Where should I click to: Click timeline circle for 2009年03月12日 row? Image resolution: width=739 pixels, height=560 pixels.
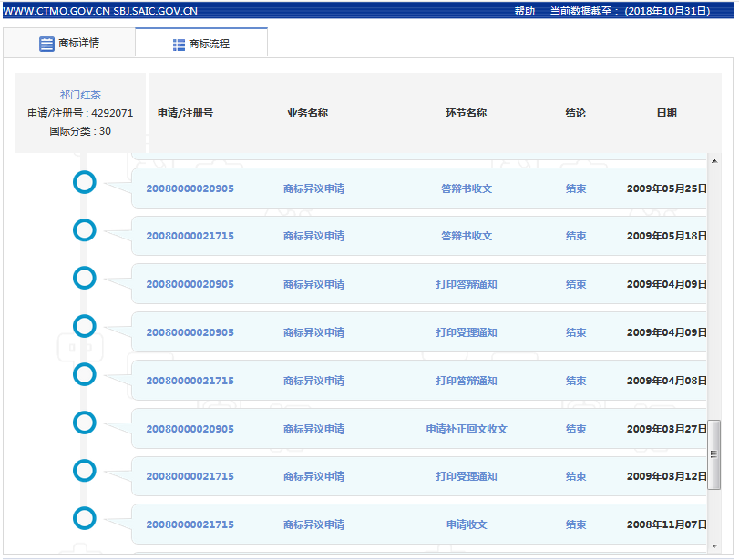click(x=85, y=471)
